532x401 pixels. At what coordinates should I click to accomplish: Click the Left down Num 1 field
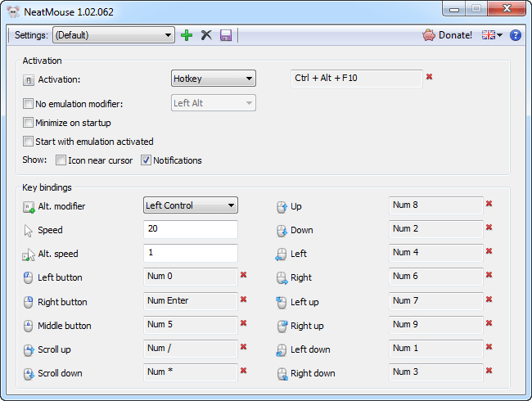[x=436, y=349]
